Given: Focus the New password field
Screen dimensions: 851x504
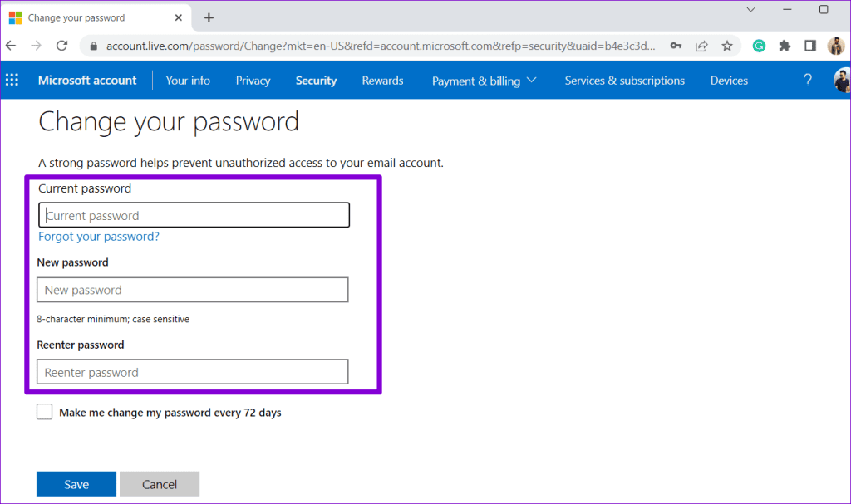Looking at the screenshot, I should point(193,290).
